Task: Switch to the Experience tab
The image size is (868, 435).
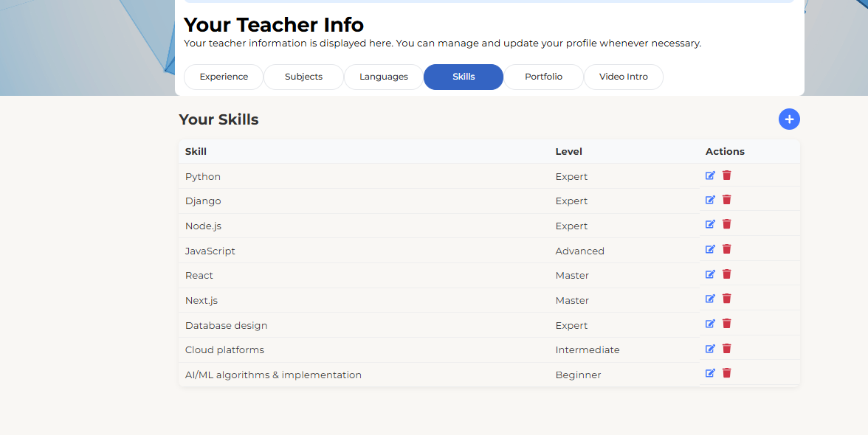Action: (224, 77)
